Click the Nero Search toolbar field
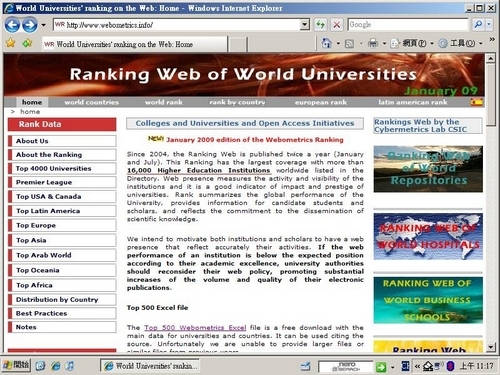Image resolution: width=500 pixels, height=375 pixels. click(x=346, y=367)
